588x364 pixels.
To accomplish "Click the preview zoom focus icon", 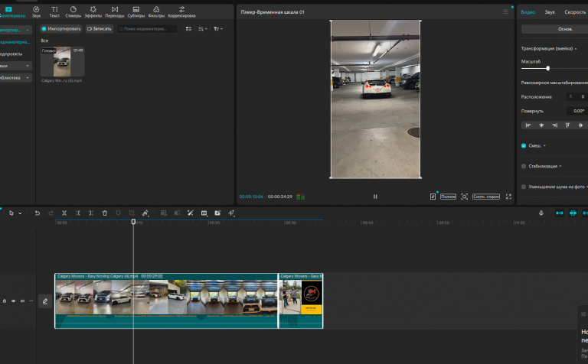I will [x=464, y=197].
